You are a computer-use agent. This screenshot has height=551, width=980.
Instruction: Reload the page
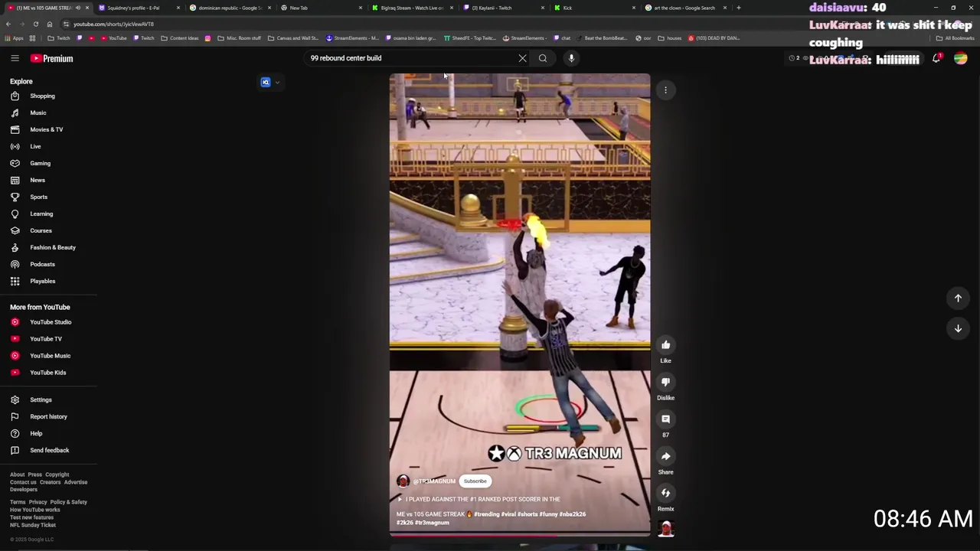pos(35,24)
